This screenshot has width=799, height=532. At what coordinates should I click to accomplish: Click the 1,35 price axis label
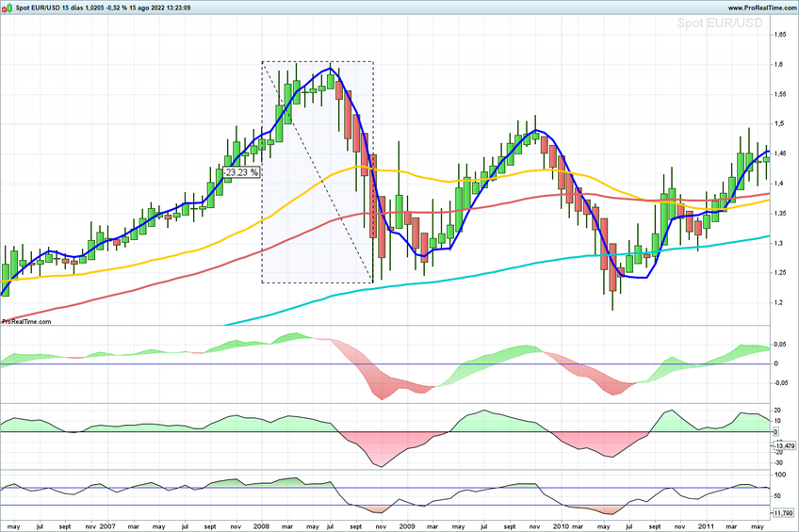[779, 214]
